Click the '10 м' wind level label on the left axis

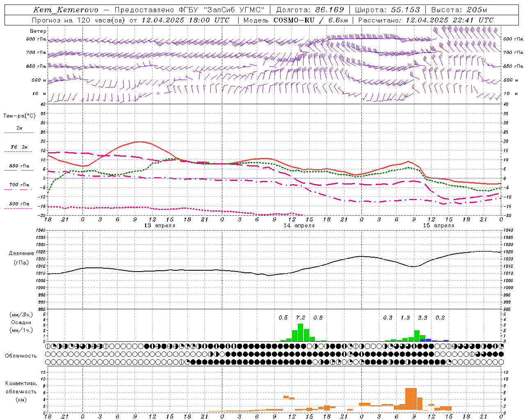(39, 94)
